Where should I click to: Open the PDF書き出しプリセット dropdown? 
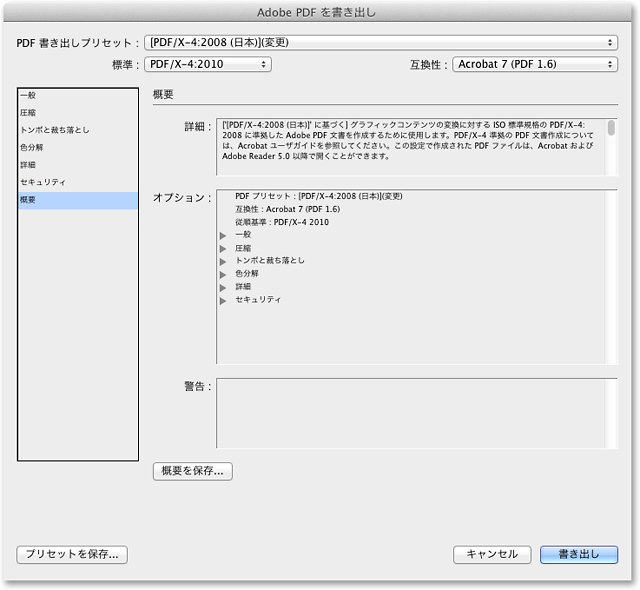tap(380, 43)
